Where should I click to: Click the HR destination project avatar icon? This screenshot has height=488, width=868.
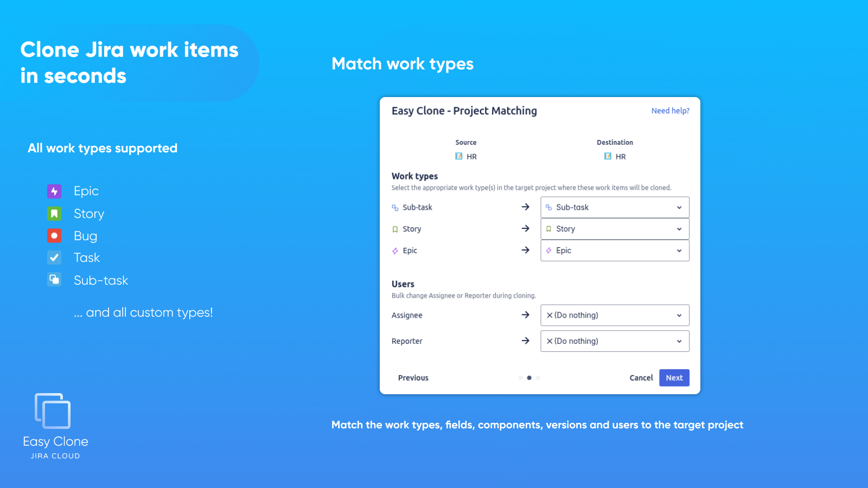[x=608, y=156]
